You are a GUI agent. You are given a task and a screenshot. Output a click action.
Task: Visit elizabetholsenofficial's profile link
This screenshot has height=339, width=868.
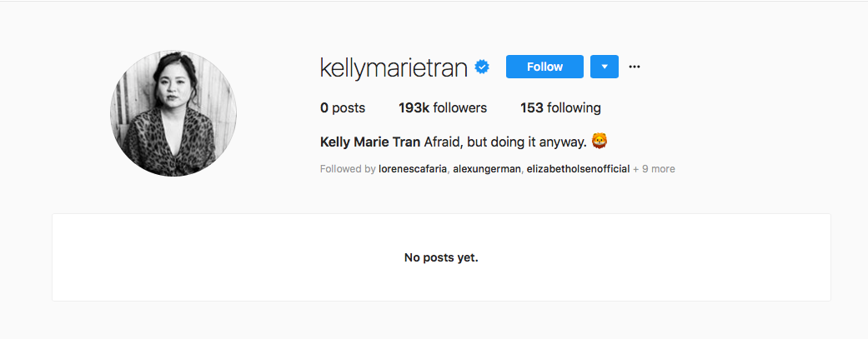click(578, 169)
